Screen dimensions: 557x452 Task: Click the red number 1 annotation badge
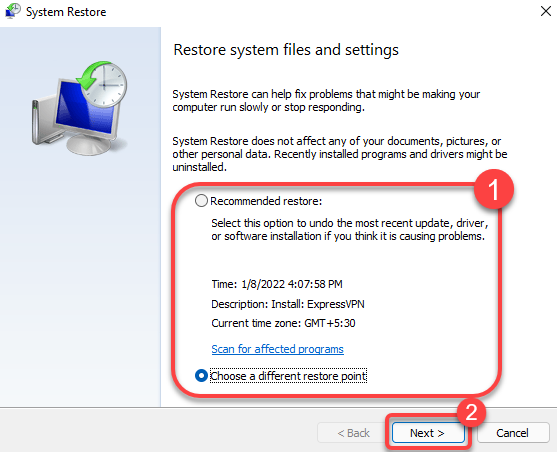click(x=494, y=189)
